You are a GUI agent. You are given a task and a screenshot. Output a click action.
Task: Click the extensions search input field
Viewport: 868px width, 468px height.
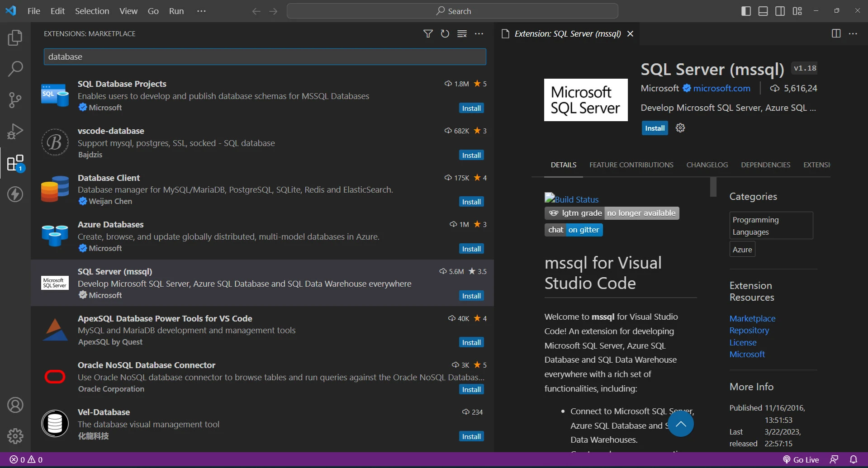point(265,57)
